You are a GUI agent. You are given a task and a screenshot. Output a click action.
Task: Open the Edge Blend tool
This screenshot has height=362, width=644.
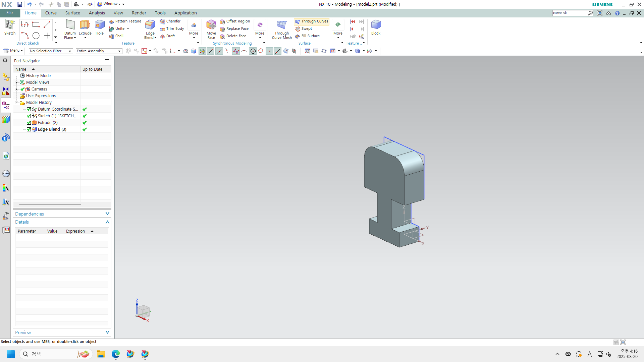click(x=150, y=25)
